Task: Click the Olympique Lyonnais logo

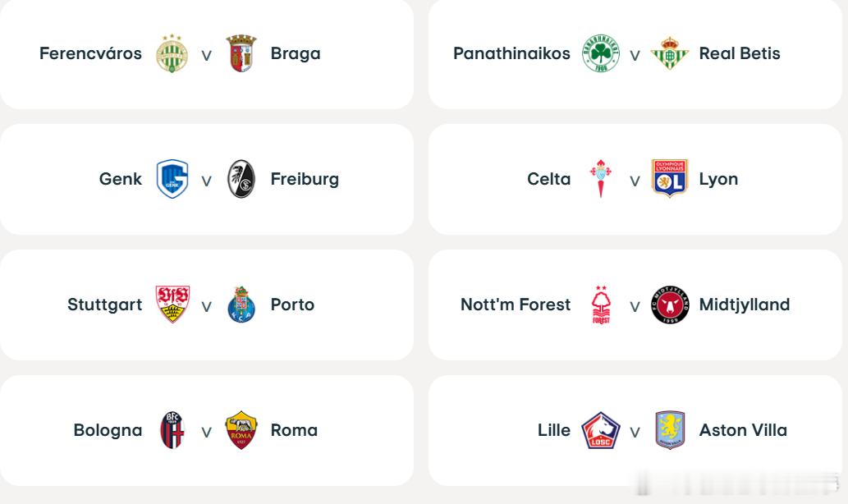Action: [x=670, y=178]
